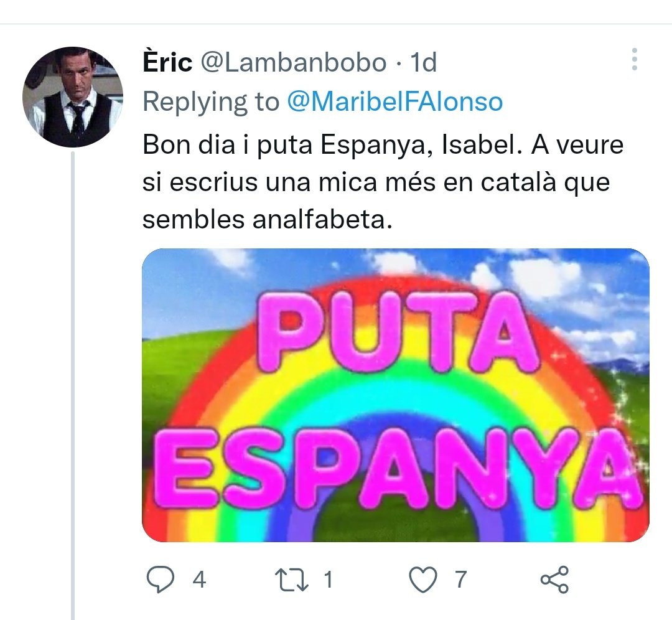Click the word analfabeta in the tweet

click(322, 220)
